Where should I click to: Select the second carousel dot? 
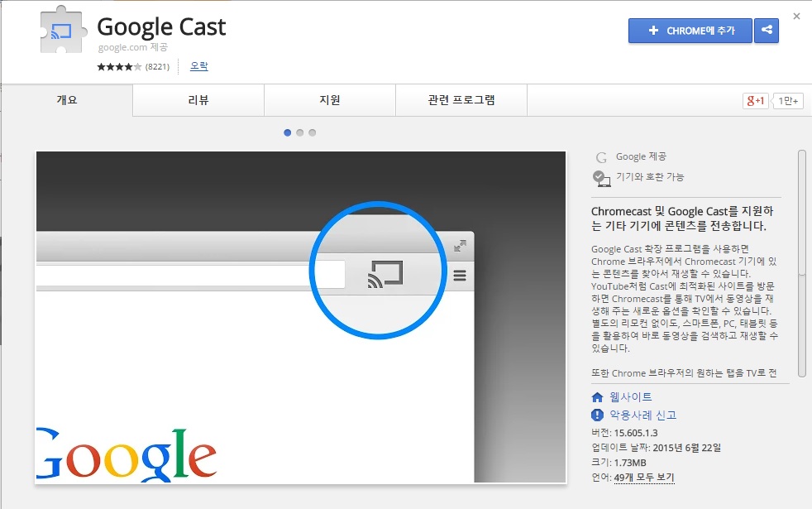300,132
